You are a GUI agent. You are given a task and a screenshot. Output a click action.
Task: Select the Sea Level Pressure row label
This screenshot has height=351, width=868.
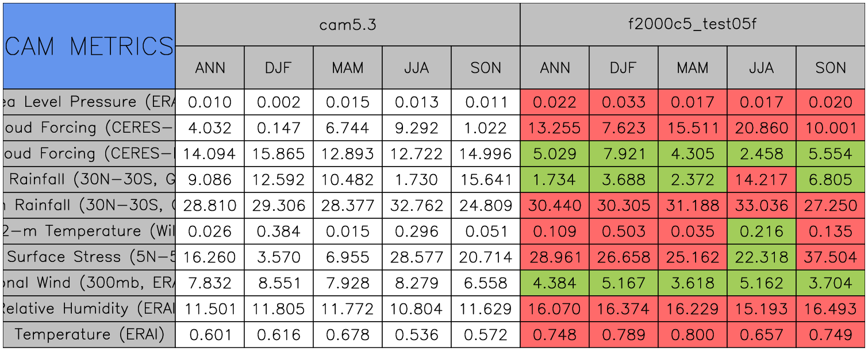(89, 102)
